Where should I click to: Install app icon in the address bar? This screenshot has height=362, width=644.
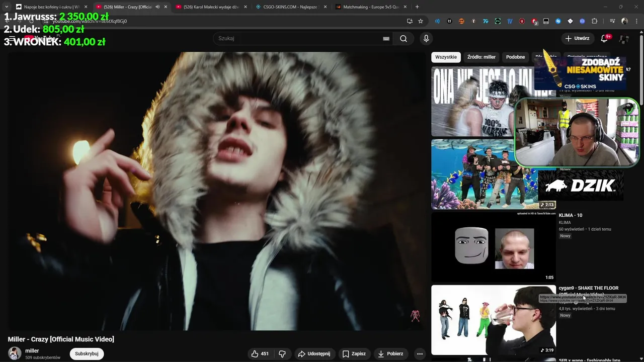410,21
